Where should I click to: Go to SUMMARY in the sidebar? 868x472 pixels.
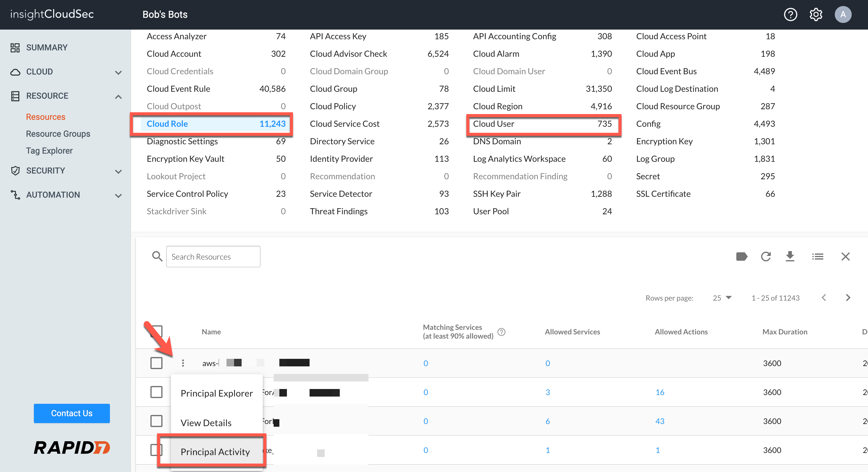click(x=47, y=47)
